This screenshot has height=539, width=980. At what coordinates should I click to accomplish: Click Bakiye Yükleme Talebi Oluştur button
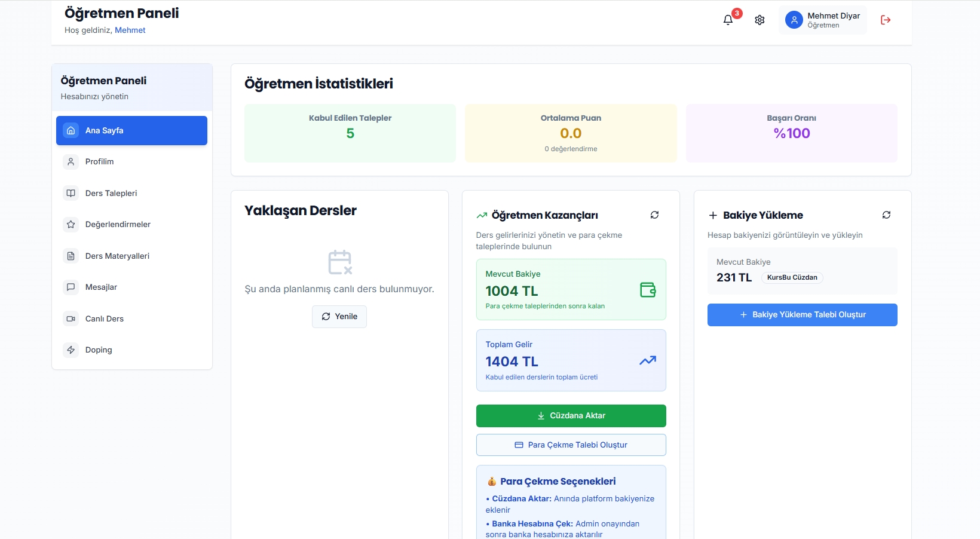coord(802,315)
